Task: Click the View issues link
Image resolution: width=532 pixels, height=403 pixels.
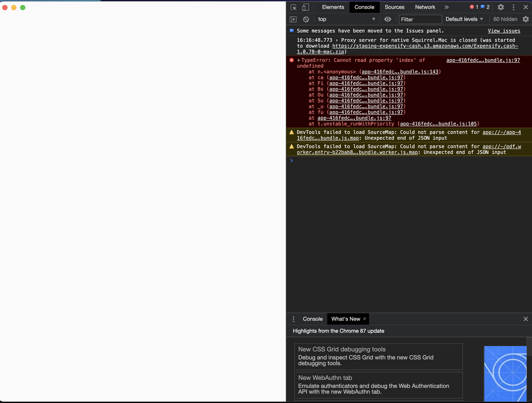Action: coord(504,31)
